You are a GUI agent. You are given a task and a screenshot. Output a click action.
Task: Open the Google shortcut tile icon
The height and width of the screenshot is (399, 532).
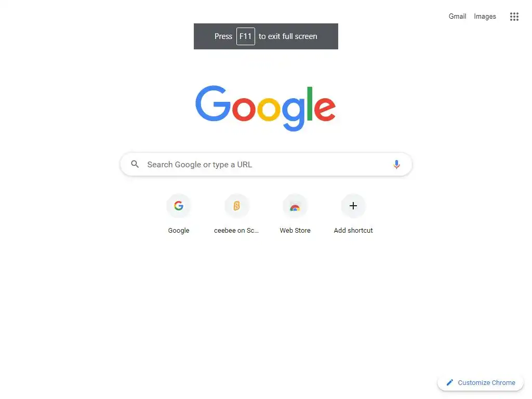point(179,206)
